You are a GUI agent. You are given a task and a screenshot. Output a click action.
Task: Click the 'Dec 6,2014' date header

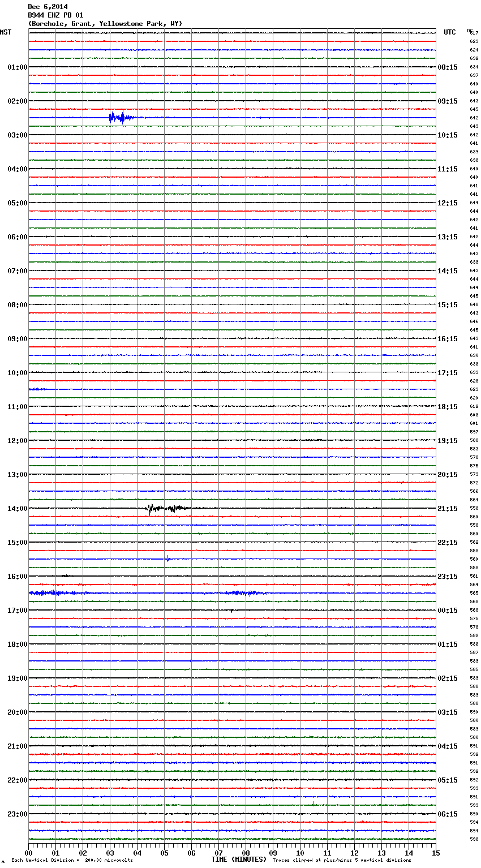point(48,7)
